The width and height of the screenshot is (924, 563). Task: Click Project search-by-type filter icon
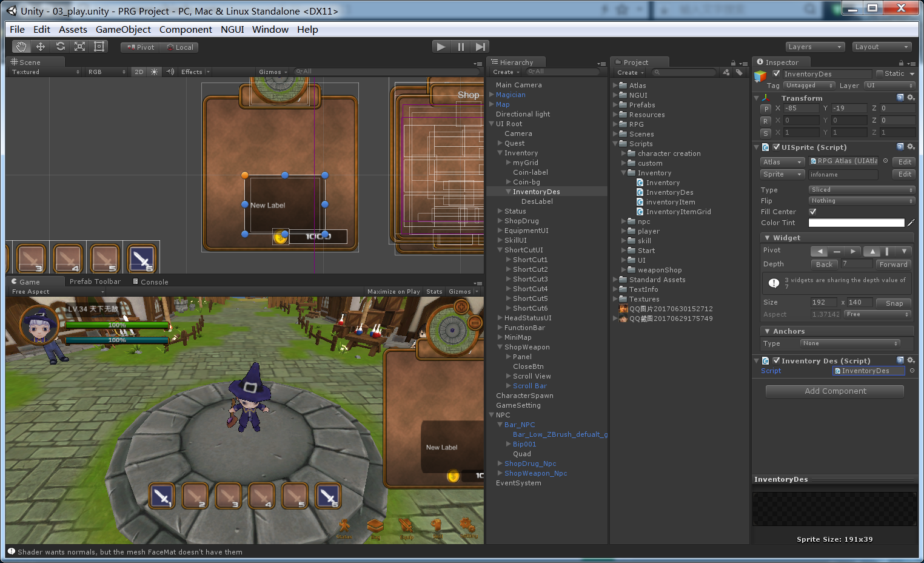[x=726, y=72]
